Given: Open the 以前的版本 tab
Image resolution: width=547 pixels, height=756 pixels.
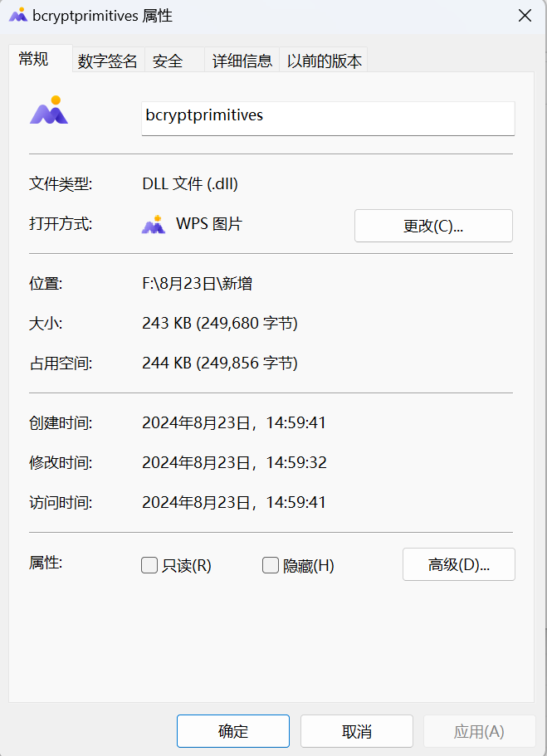Looking at the screenshot, I should (x=324, y=61).
